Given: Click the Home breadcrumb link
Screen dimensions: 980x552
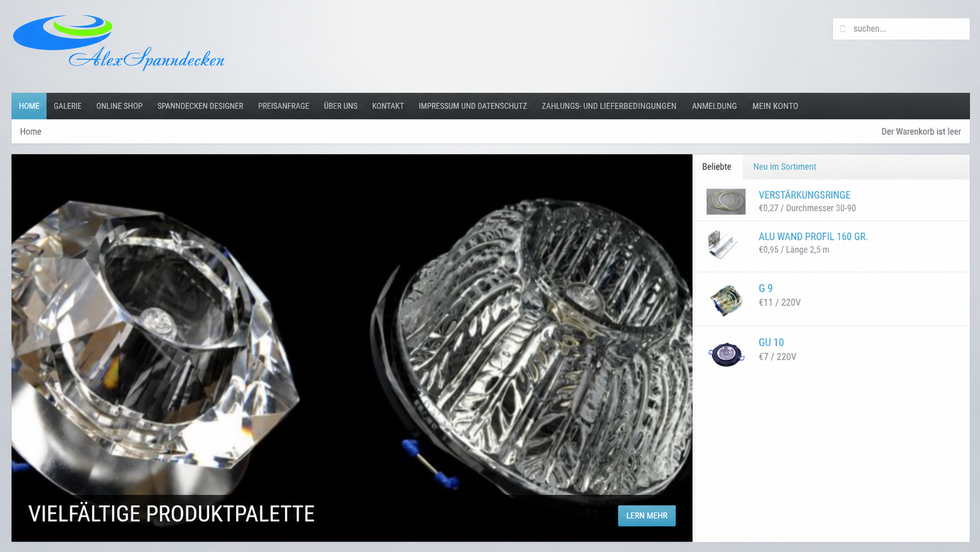Looking at the screenshot, I should tap(30, 131).
